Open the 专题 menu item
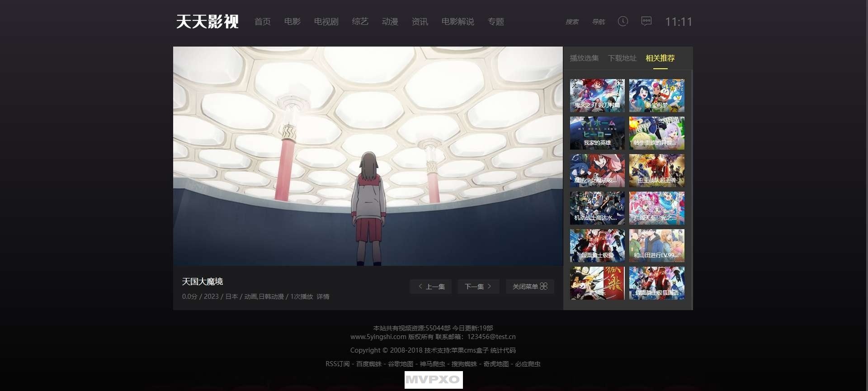868x391 pixels. 496,22
